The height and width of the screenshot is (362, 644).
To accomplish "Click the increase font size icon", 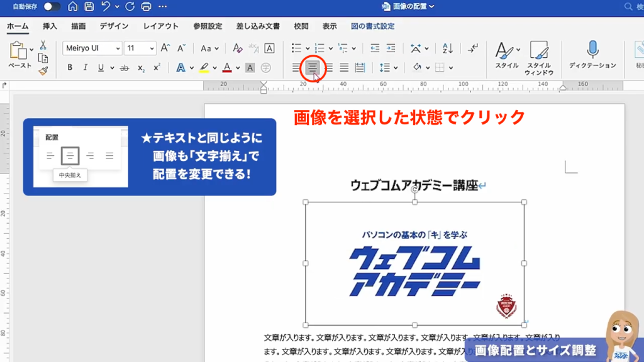I will coord(164,48).
